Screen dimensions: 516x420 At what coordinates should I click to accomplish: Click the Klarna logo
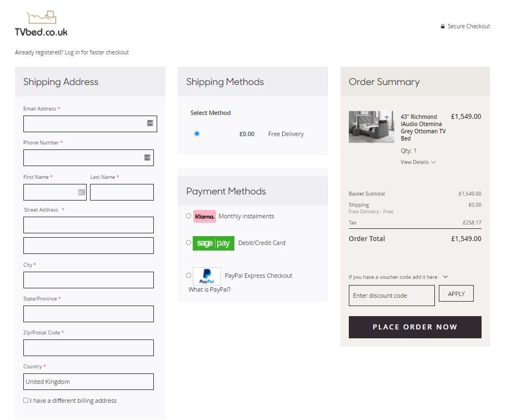click(204, 216)
